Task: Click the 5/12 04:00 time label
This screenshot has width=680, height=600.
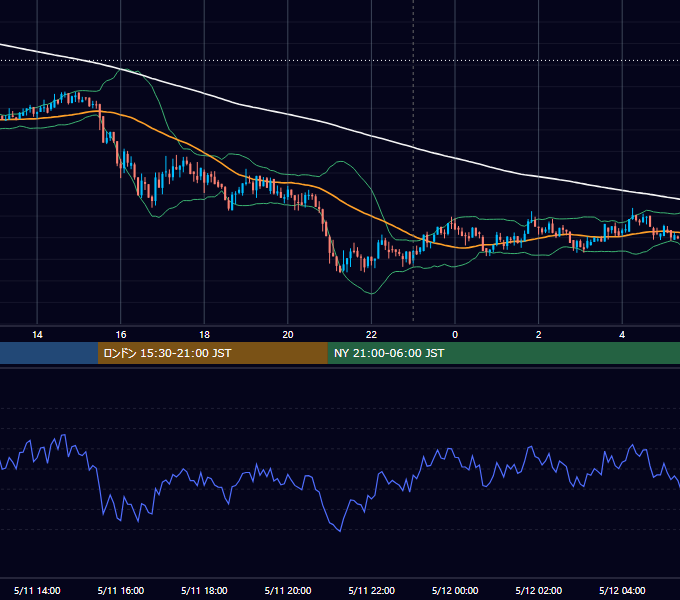Action: point(622,590)
